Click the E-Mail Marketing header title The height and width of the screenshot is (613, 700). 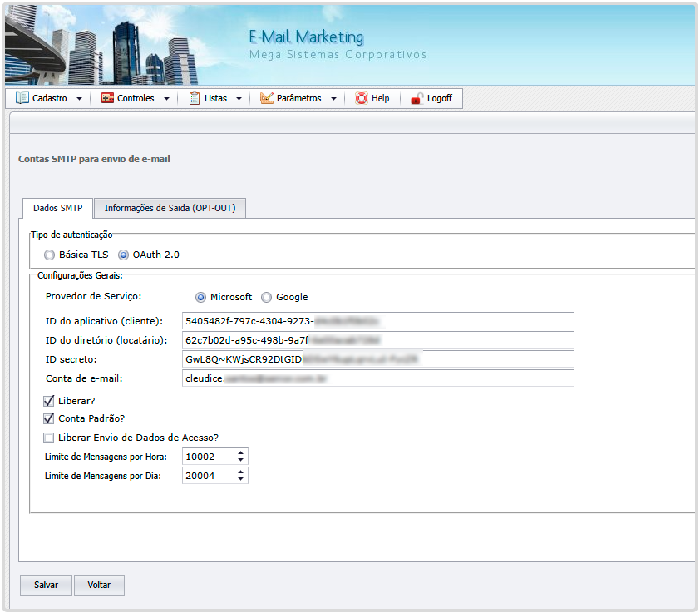[x=306, y=37]
